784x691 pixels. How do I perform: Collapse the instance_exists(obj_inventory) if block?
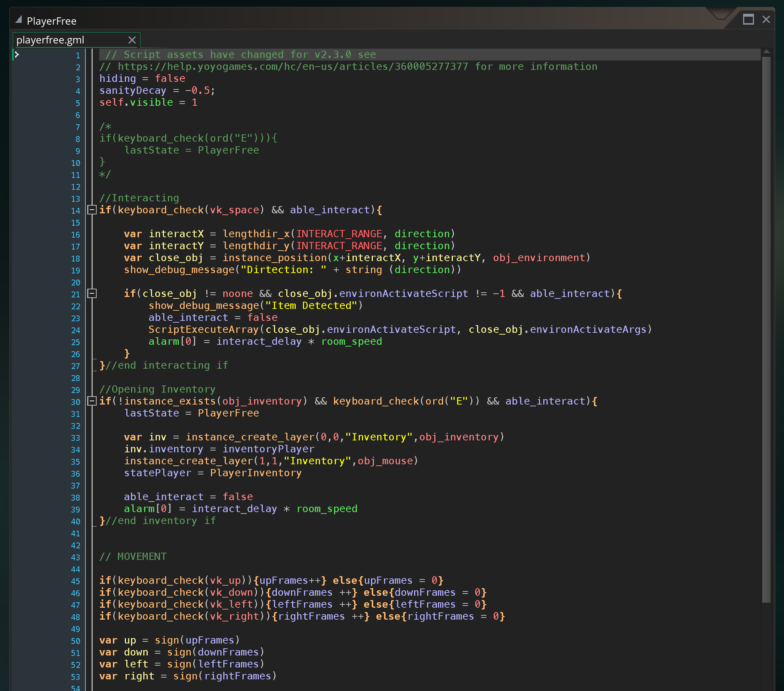tap(92, 401)
